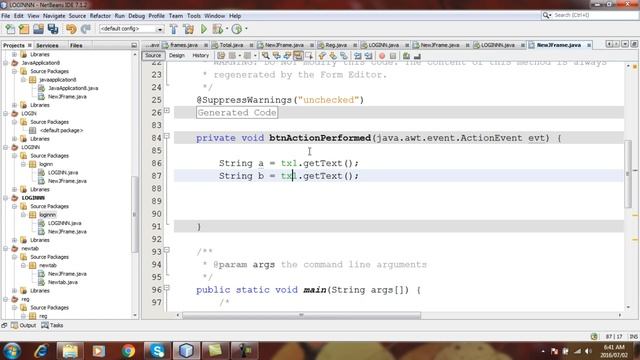This screenshot has height=360, width=640.
Task: Collapse the LOGINNN project node
Action: point(6,198)
